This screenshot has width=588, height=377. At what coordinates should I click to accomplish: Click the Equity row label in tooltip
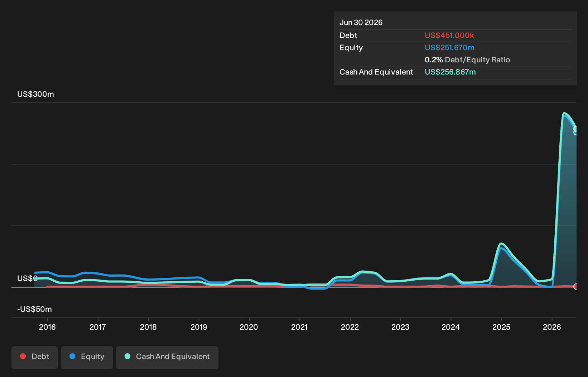(351, 48)
